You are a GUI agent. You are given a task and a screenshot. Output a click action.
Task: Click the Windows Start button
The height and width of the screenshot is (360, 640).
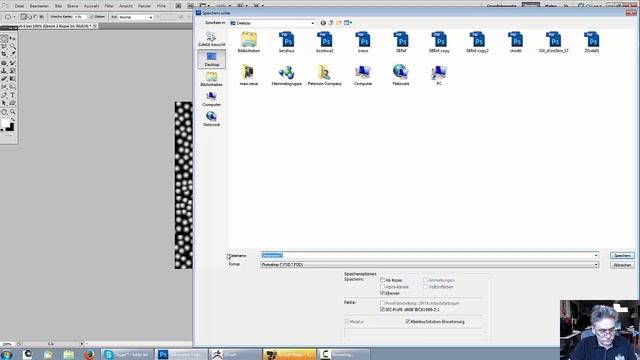(x=6, y=354)
